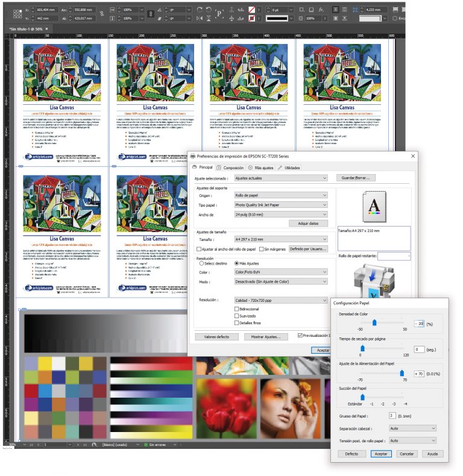Click Mostrar Ajustes button
Viewport: 463px width, 476px height.
point(266,337)
